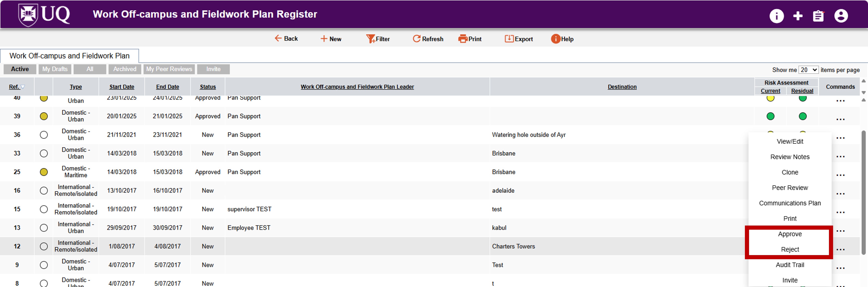
Task: Choose Reject from the context menu
Action: [790, 250]
